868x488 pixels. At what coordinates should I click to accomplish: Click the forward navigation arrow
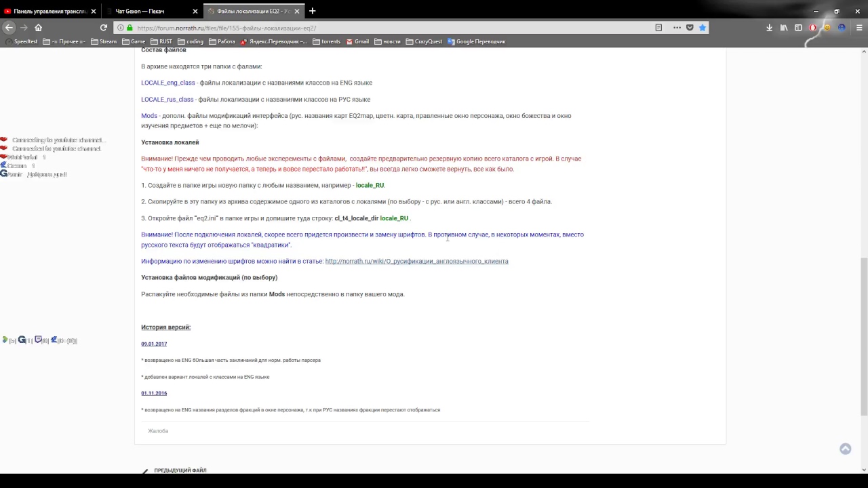coord(24,28)
